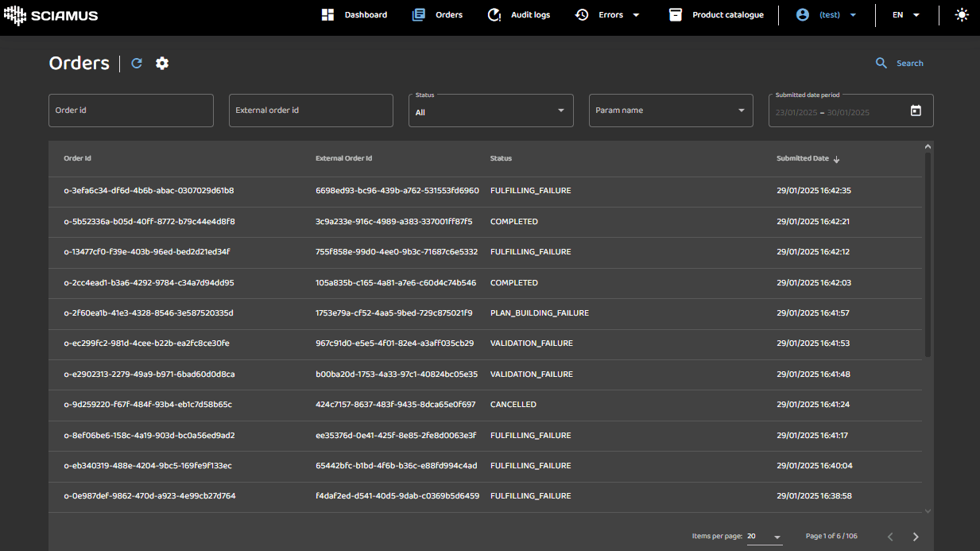Open the Product catalogue page
This screenshot has width=980, height=551.
tap(716, 15)
